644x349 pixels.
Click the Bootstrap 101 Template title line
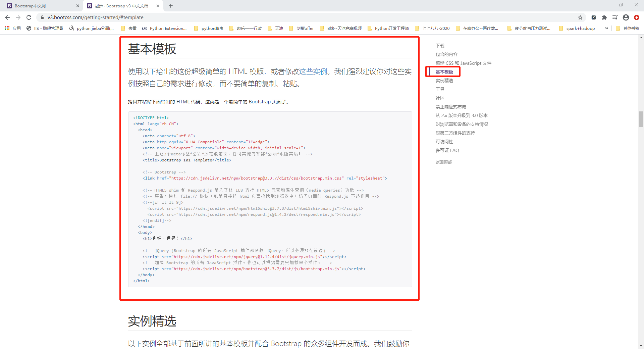187,160
